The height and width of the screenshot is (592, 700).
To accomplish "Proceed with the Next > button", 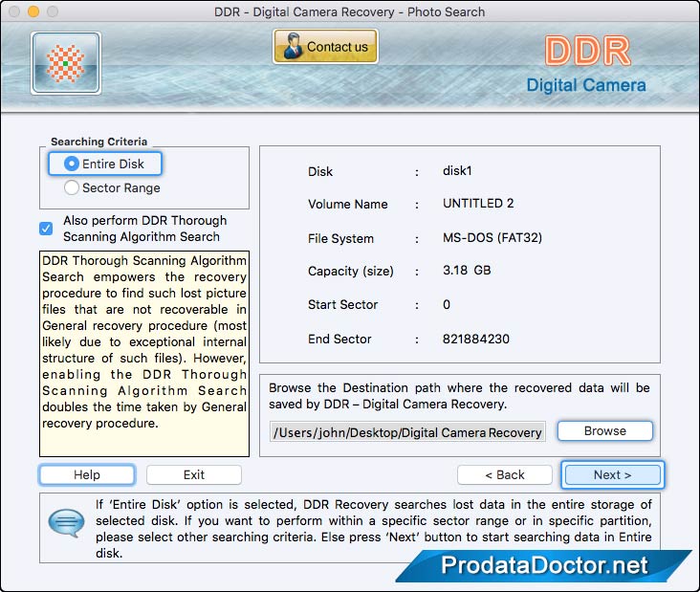I will 612,474.
